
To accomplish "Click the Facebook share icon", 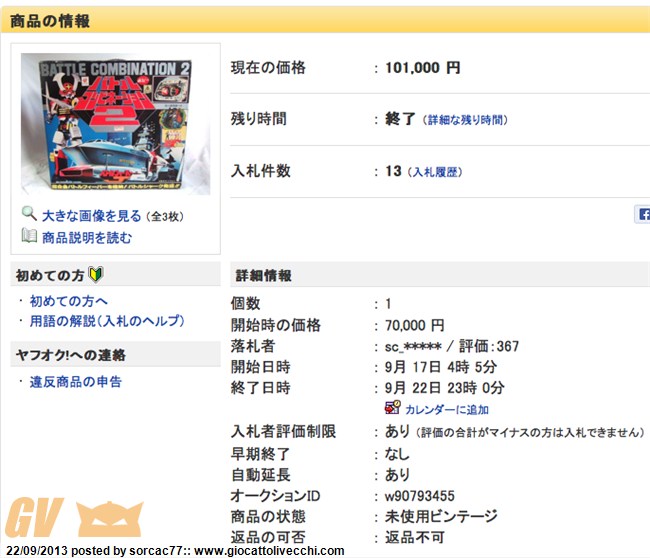I will tap(643, 214).
